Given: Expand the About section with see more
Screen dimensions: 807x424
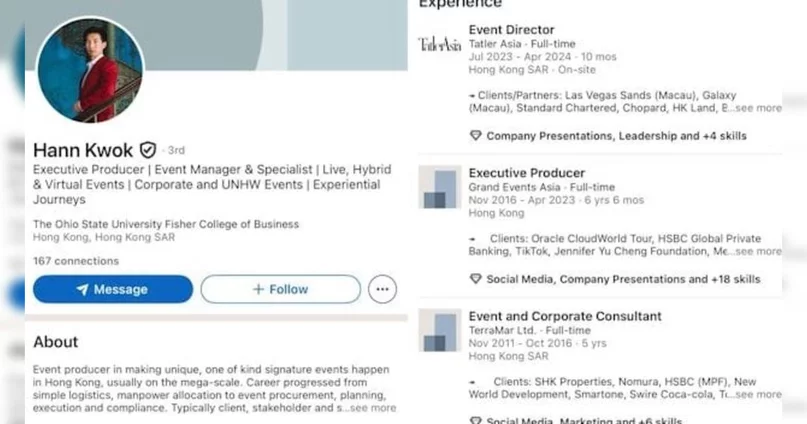Looking at the screenshot, I should pos(373,408).
